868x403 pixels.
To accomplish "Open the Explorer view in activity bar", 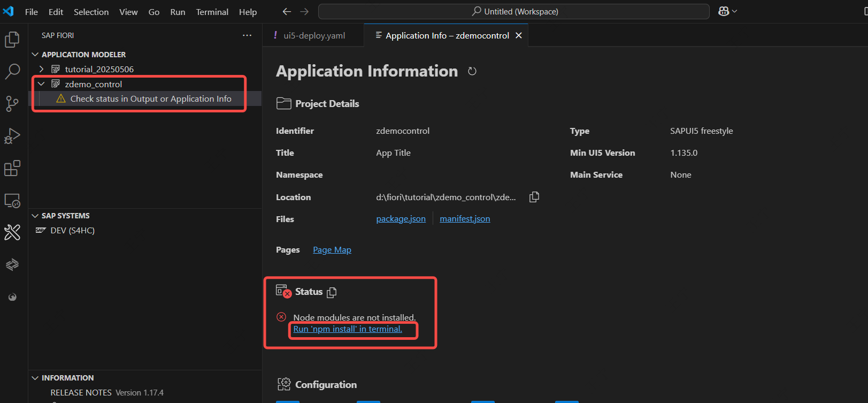I will pyautogui.click(x=12, y=40).
